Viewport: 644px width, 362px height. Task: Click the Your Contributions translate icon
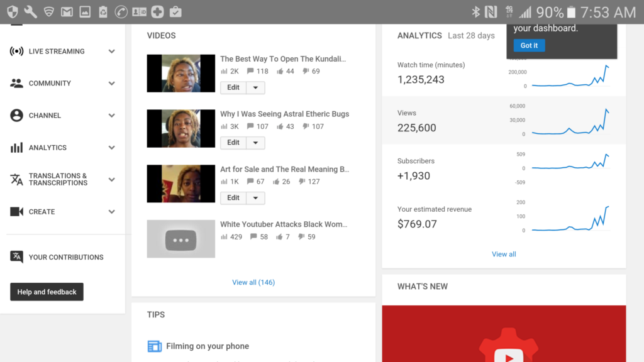click(x=16, y=257)
